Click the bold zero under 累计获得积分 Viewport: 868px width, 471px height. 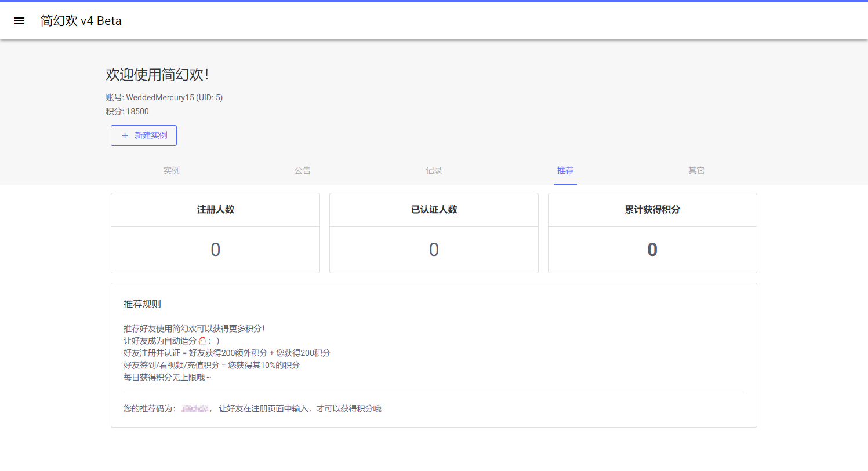tap(652, 250)
